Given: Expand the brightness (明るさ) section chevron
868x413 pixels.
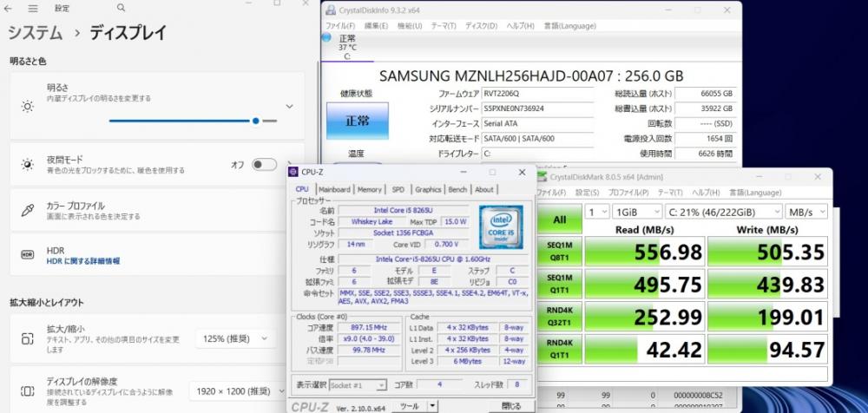Looking at the screenshot, I should pyautogui.click(x=289, y=107).
